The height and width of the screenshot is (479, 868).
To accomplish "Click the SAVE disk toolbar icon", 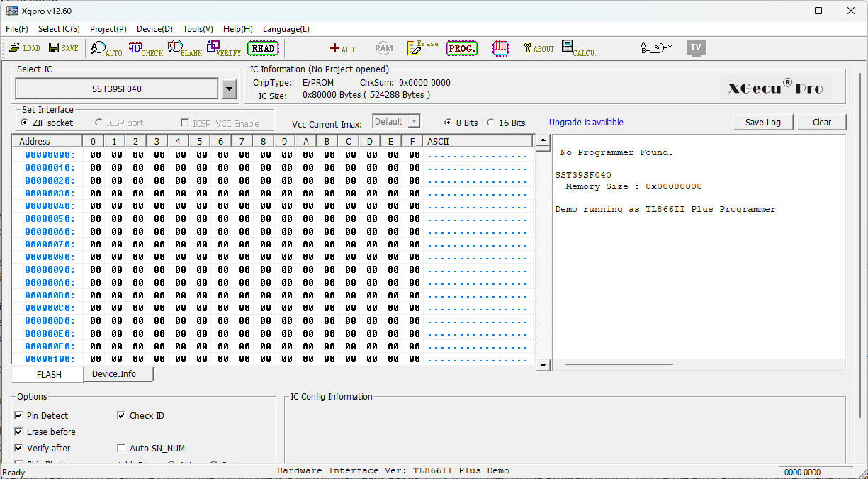I will coord(63,48).
